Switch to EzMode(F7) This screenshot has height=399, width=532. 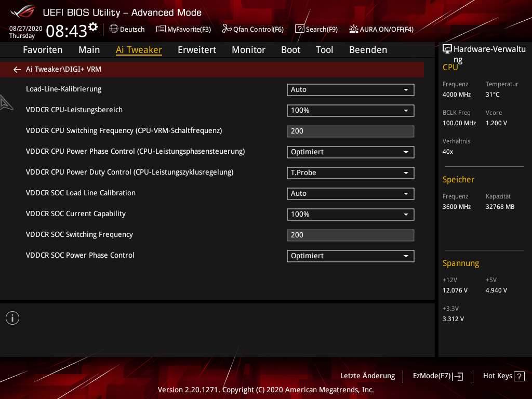click(438, 376)
